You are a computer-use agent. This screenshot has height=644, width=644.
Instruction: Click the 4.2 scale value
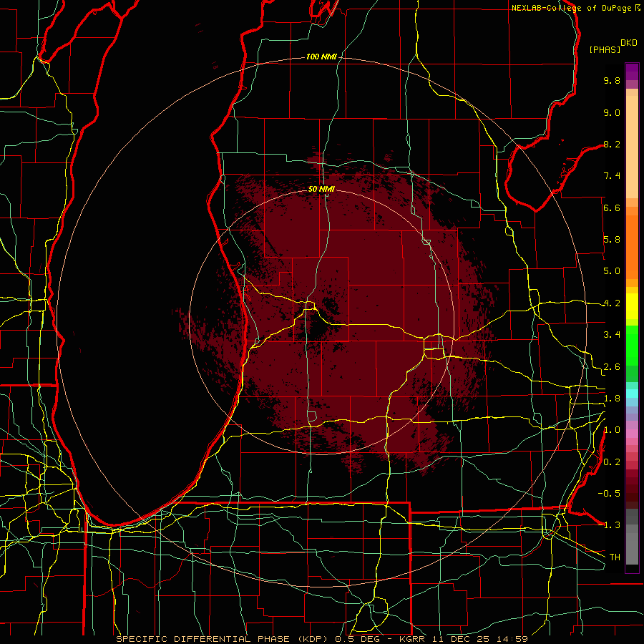pyautogui.click(x=612, y=303)
